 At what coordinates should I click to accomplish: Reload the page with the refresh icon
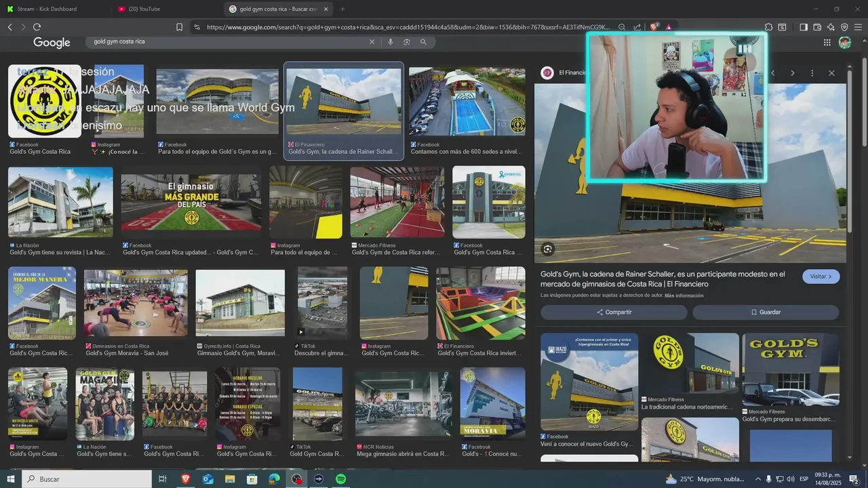click(x=37, y=27)
